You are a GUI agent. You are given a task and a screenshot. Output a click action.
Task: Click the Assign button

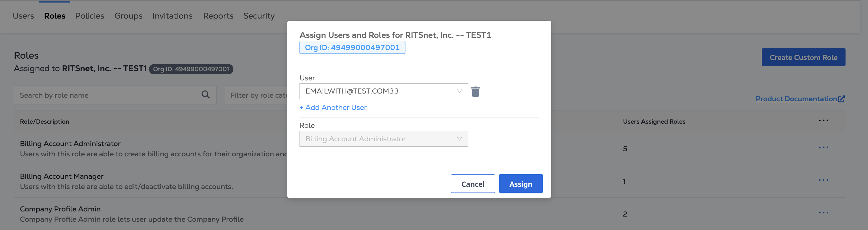pos(521,184)
